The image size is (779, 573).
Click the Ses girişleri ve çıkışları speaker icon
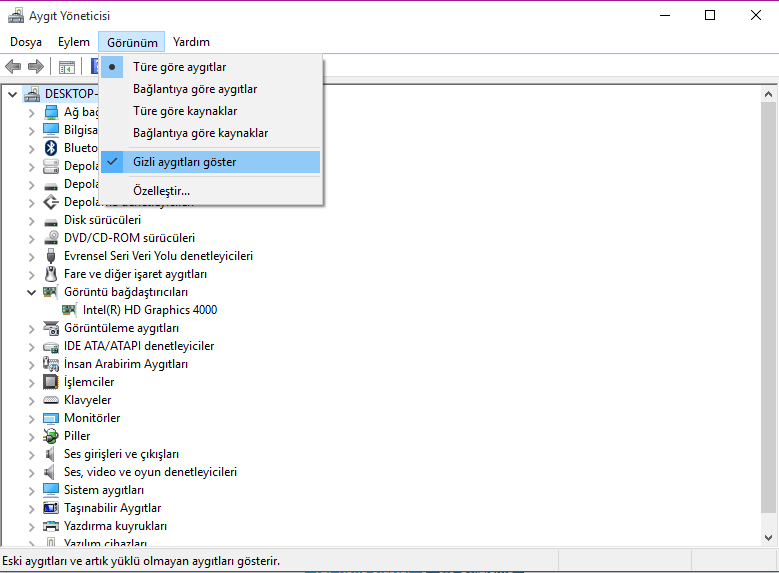click(x=50, y=454)
